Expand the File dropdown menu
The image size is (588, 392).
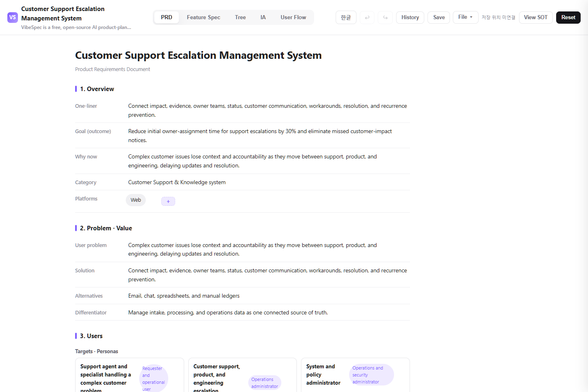click(x=465, y=17)
